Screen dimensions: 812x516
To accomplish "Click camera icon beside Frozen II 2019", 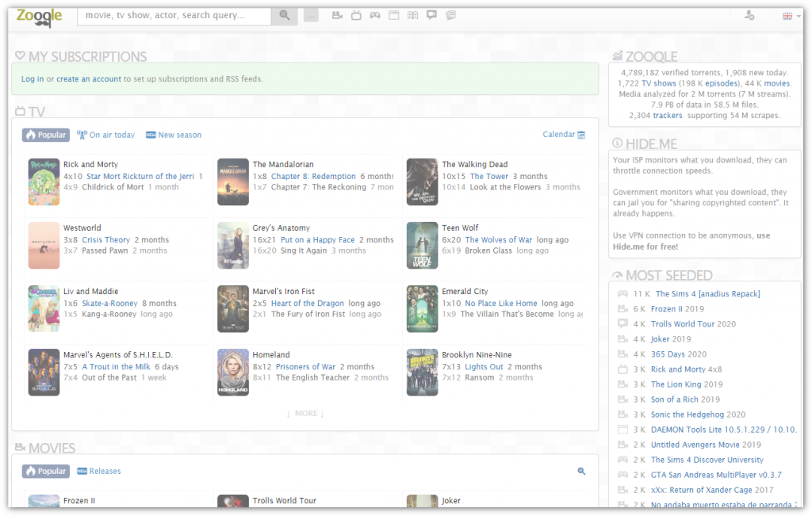I will pyautogui.click(x=623, y=309).
